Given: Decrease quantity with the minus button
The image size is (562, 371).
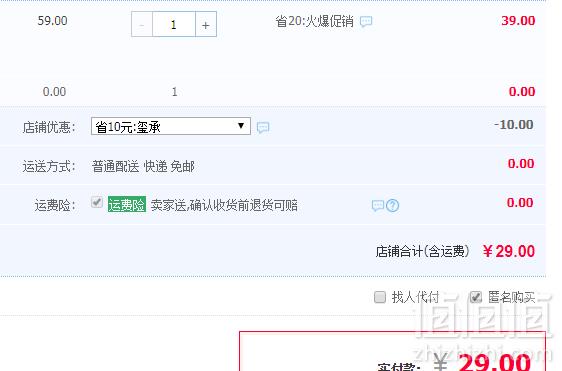Looking at the screenshot, I should click(x=142, y=24).
